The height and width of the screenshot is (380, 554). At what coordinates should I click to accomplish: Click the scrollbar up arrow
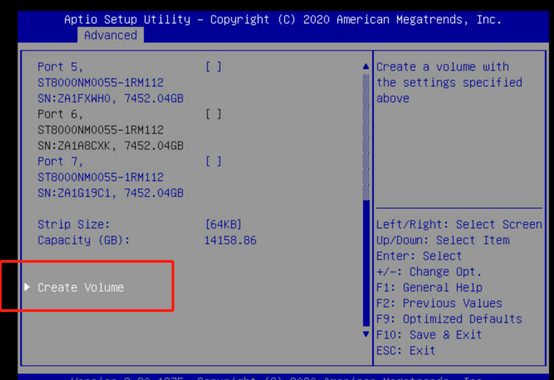tap(366, 66)
